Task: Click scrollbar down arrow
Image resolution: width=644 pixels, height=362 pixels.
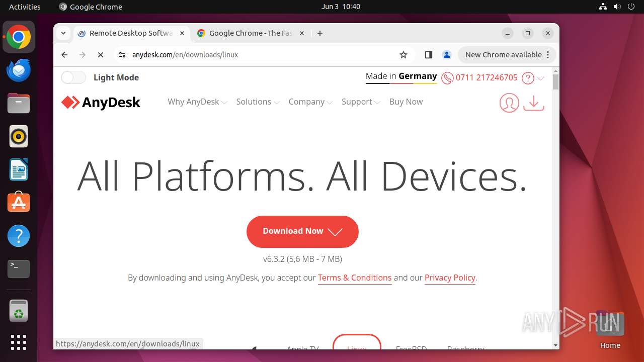Action: (x=555, y=345)
